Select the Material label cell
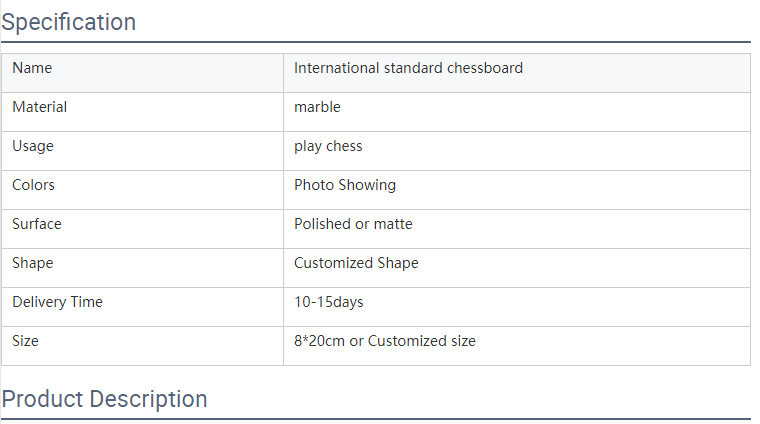 click(142, 112)
